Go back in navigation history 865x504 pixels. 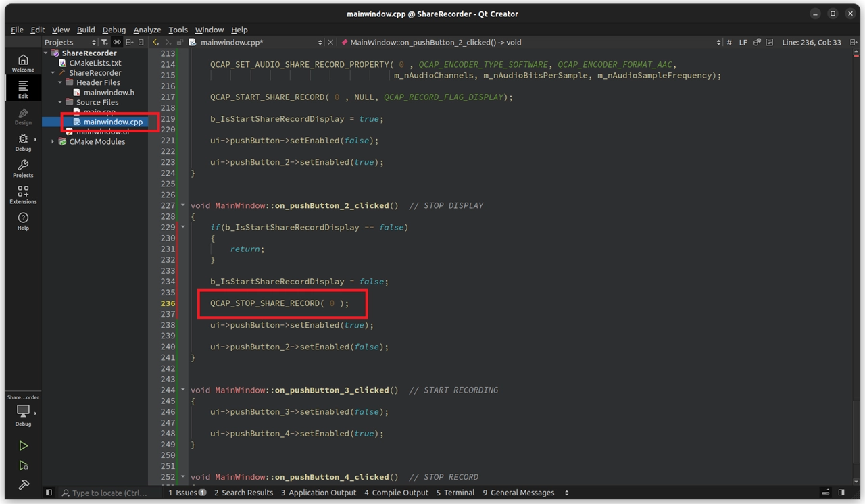(156, 42)
